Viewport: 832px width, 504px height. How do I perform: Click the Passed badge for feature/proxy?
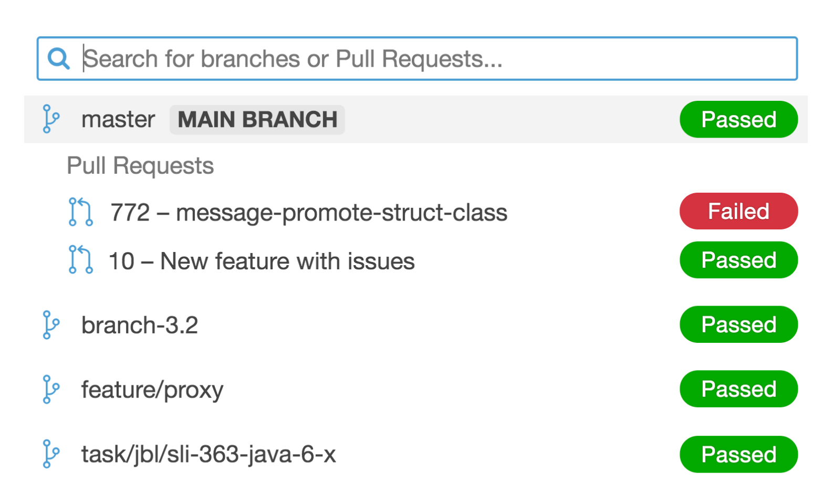click(x=739, y=389)
